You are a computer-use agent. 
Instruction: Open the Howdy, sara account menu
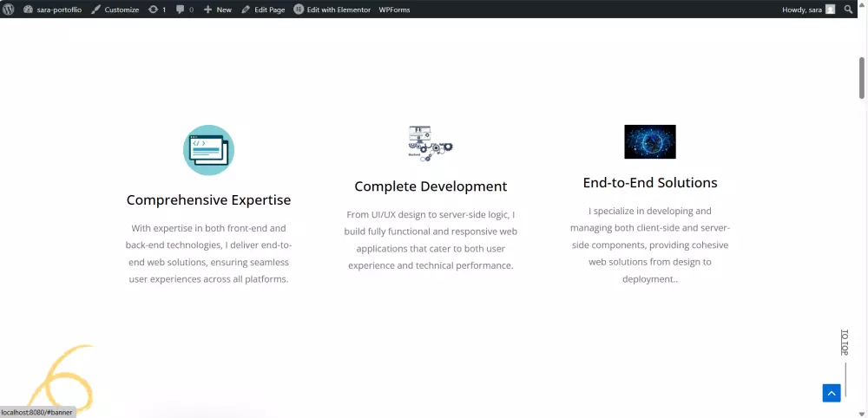(x=808, y=10)
